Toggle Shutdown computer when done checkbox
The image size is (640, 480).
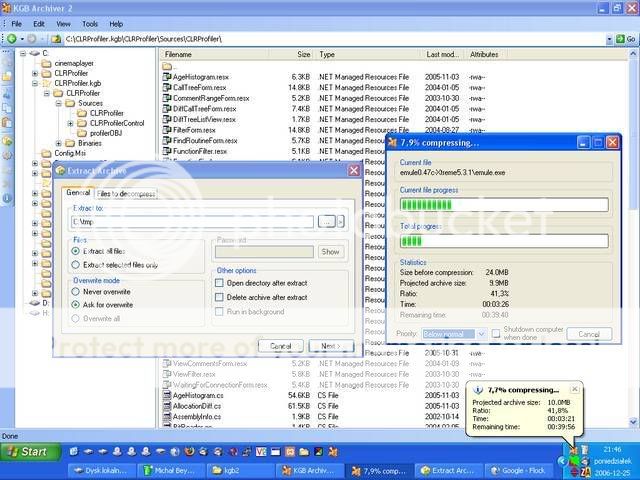(496, 333)
